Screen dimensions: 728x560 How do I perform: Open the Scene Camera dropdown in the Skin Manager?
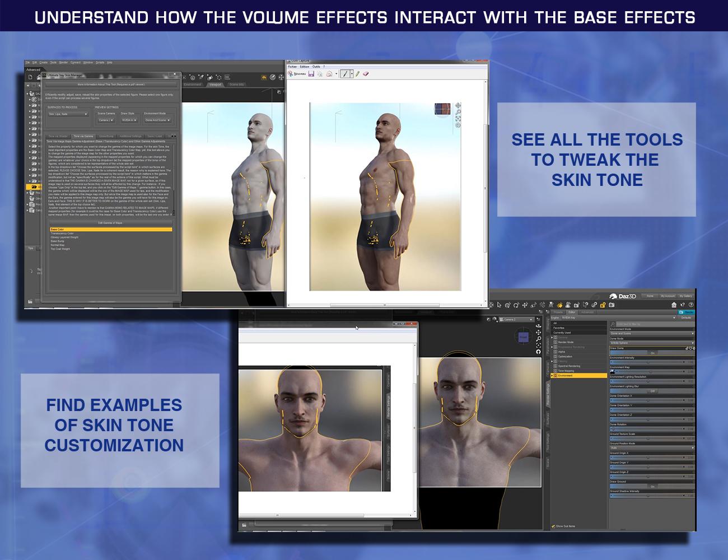(106, 120)
